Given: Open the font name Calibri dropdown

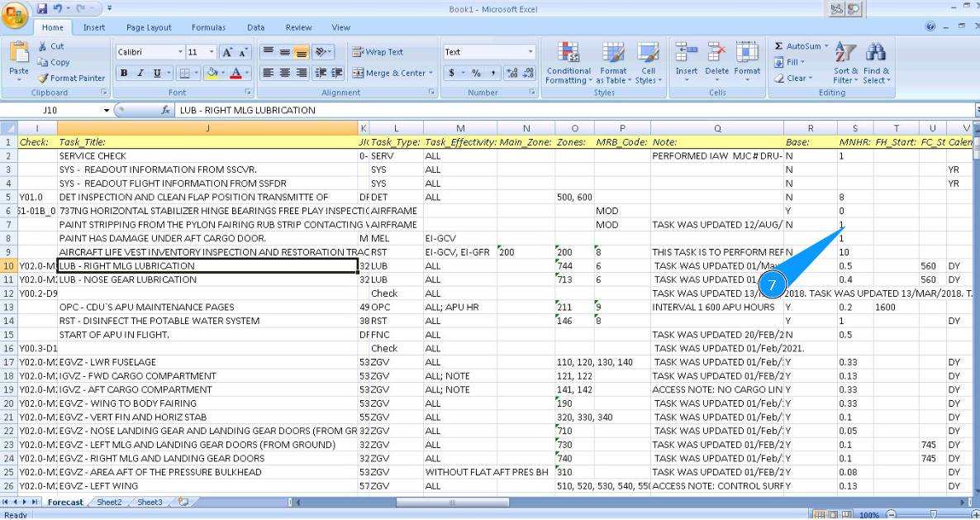Looking at the screenshot, I should (180, 52).
